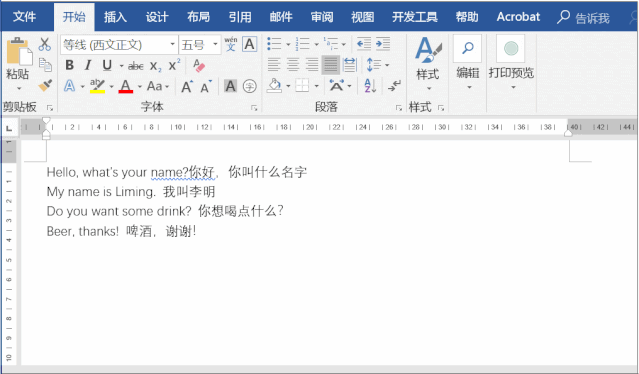Click the Asian Layout icon
Image resolution: width=639 pixels, height=374 pixels.
pos(337,86)
